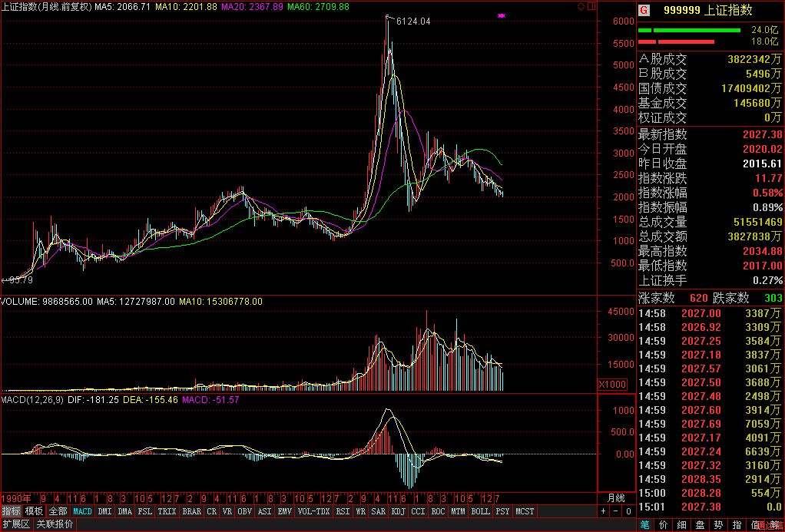
Task: Click the minus button beside indicator tabs
Action: [x=616, y=511]
